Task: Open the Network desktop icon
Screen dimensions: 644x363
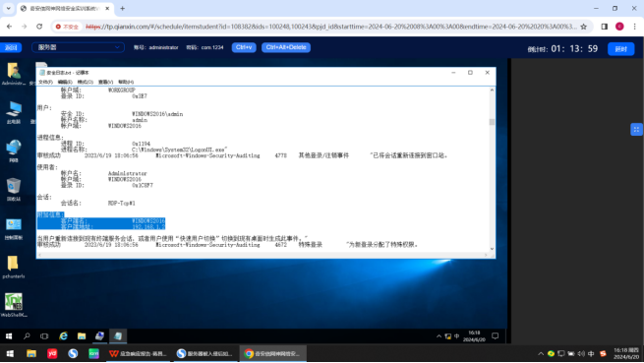Action: point(14,151)
